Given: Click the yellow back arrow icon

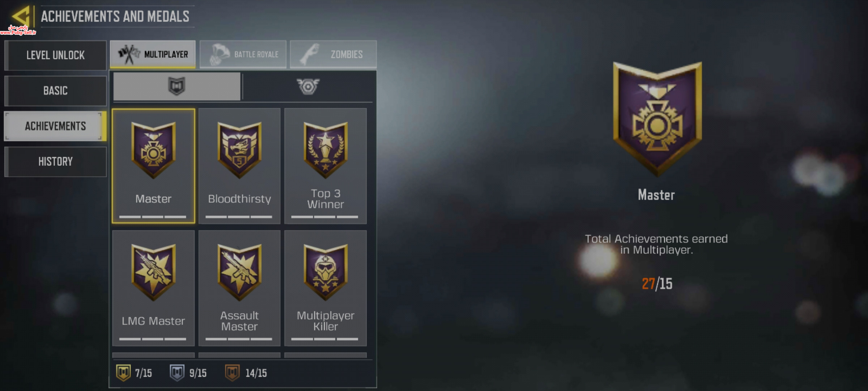Looking at the screenshot, I should tap(21, 16).
